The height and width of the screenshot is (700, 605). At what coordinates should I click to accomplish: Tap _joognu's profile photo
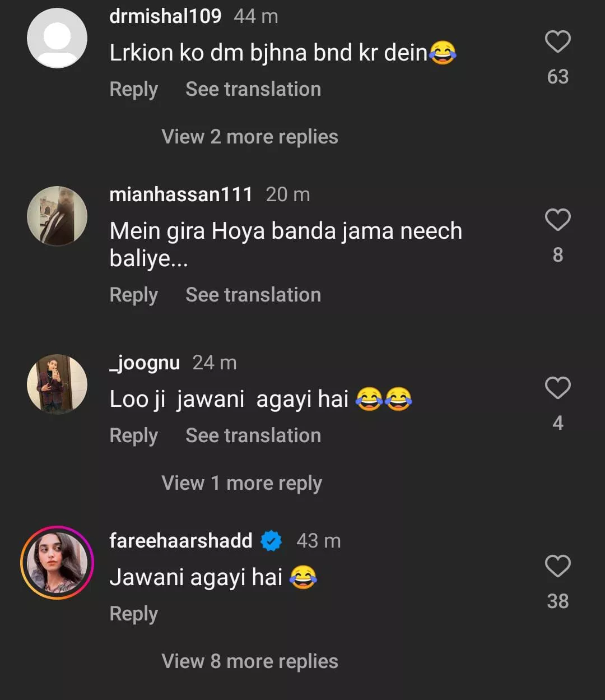tap(57, 384)
